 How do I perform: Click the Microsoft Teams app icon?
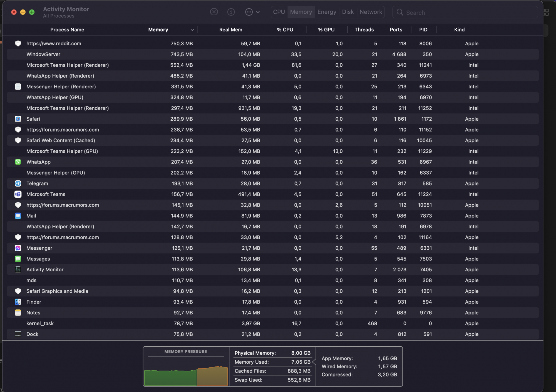(18, 194)
